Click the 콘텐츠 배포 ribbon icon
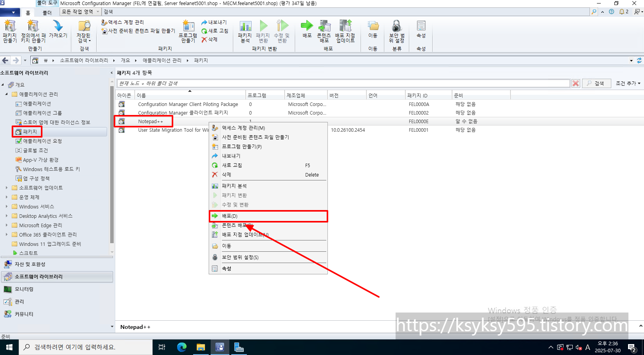Screen dimensions: 644x355 pos(324,31)
